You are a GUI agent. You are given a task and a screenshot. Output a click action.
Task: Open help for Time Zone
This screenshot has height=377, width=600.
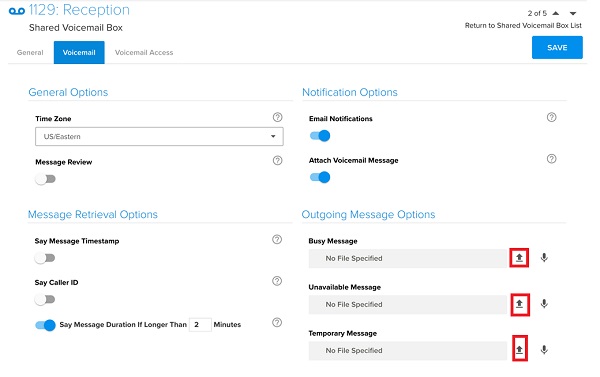[277, 118]
